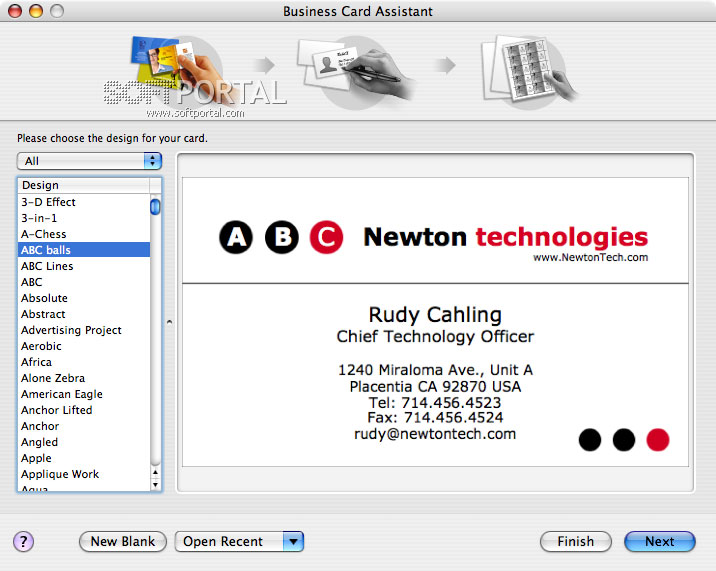Image resolution: width=716 pixels, height=571 pixels.
Task: Click the yellow minimize window button
Action: pos(36,11)
